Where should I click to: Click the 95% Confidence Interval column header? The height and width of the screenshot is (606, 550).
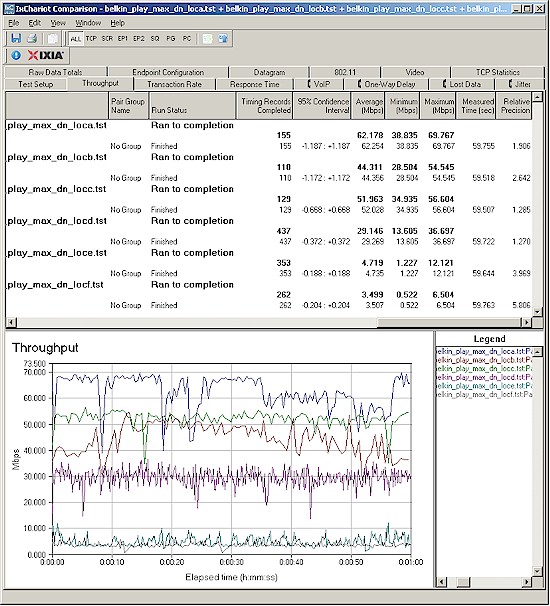pyautogui.click(x=322, y=106)
